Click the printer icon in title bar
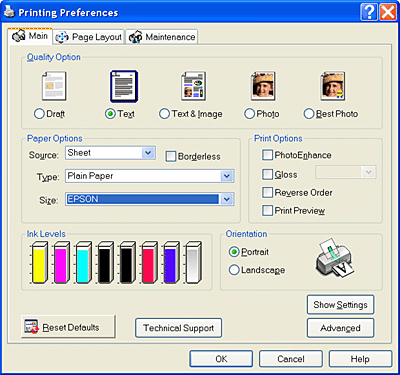Image resolution: width=400 pixels, height=375 pixels. [x=9, y=12]
